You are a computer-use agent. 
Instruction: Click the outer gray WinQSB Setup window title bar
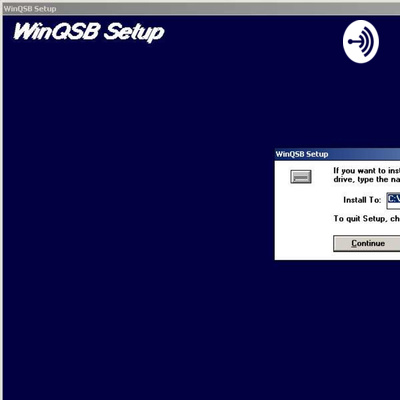[200, 9]
